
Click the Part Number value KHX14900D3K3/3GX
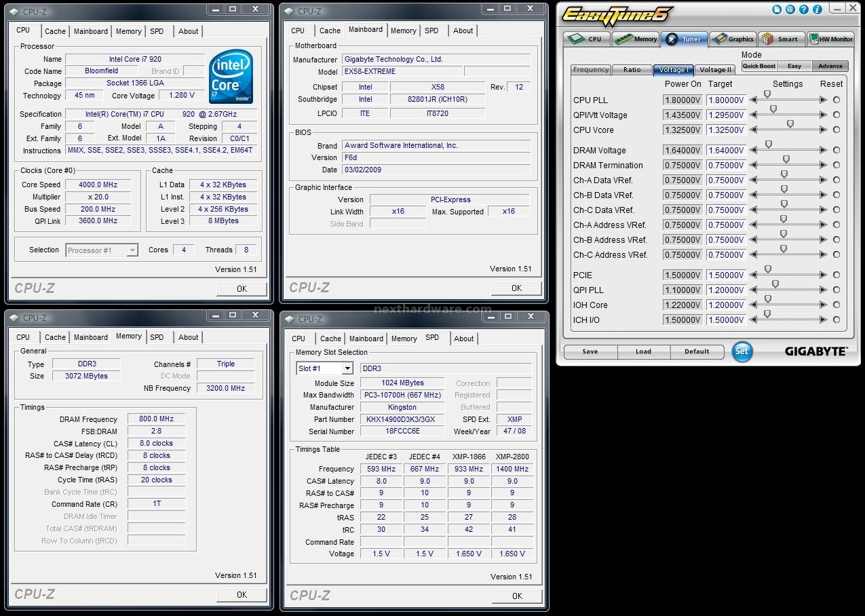(x=402, y=419)
